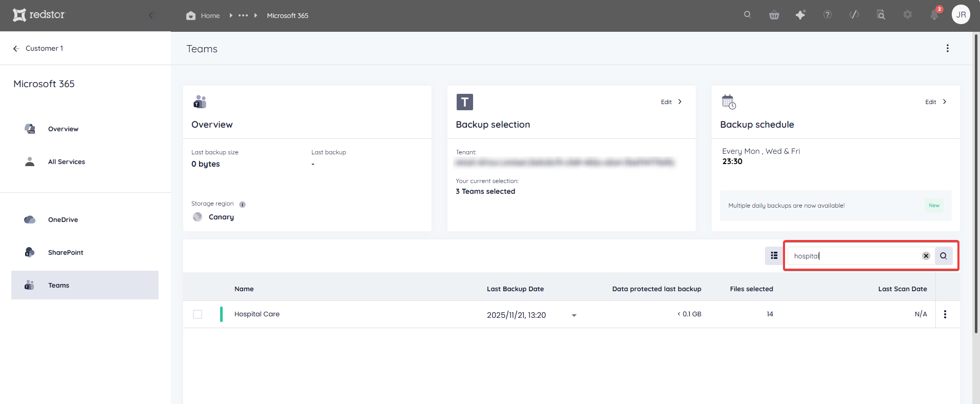
Task: Open Overview in the sidebar
Action: (x=63, y=129)
